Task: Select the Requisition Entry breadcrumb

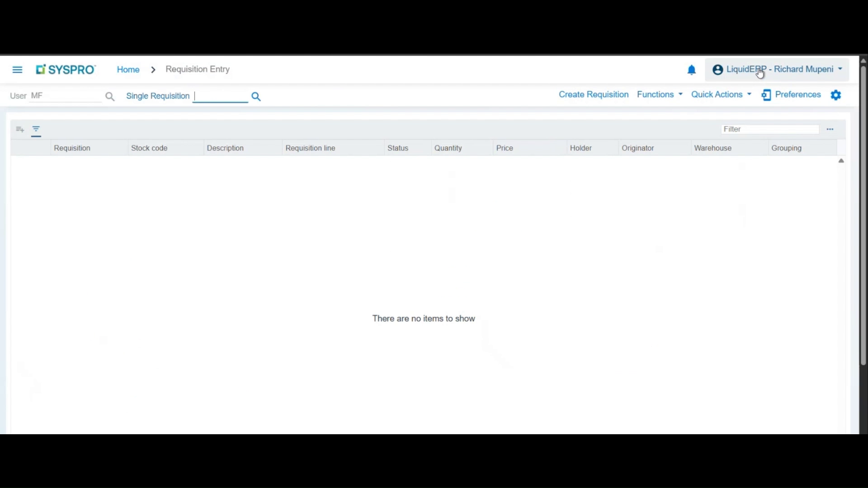Action: [198, 69]
